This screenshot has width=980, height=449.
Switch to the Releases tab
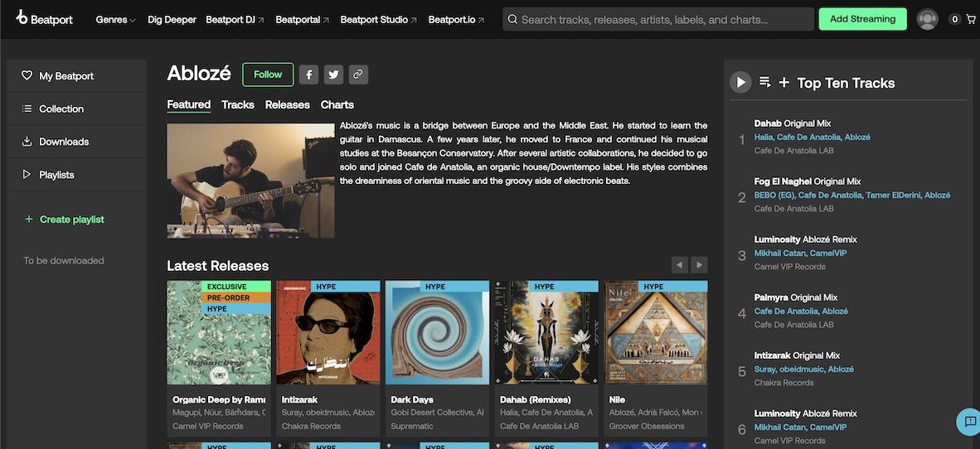point(288,105)
